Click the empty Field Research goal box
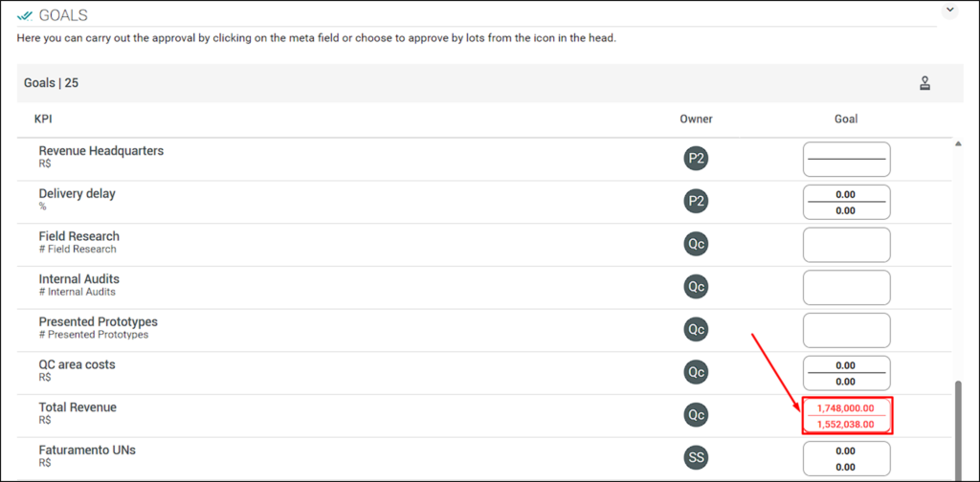 pos(847,245)
